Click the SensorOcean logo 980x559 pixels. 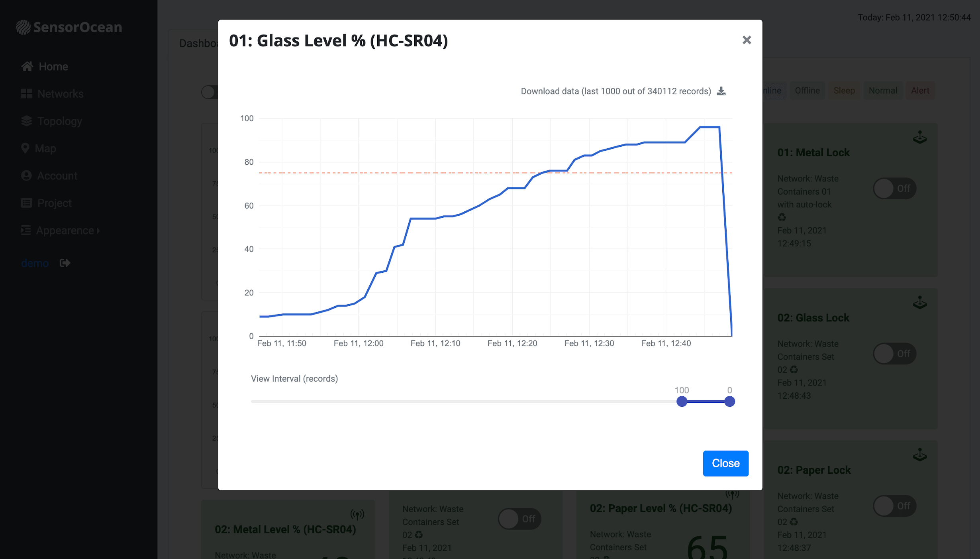click(69, 27)
